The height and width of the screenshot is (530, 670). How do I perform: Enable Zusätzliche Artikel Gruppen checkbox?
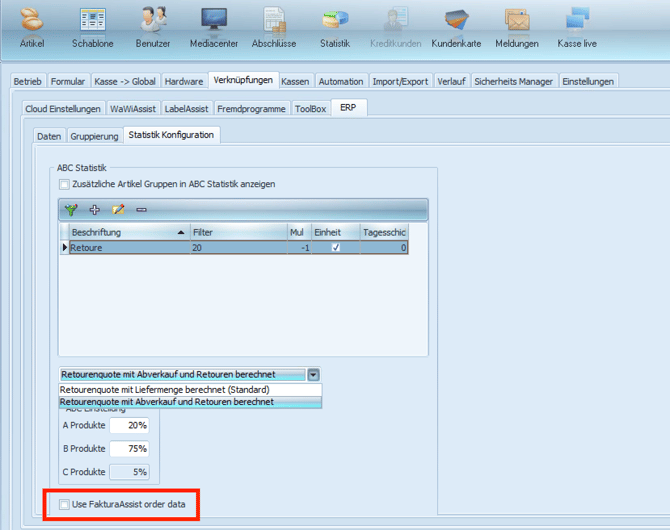click(65, 184)
